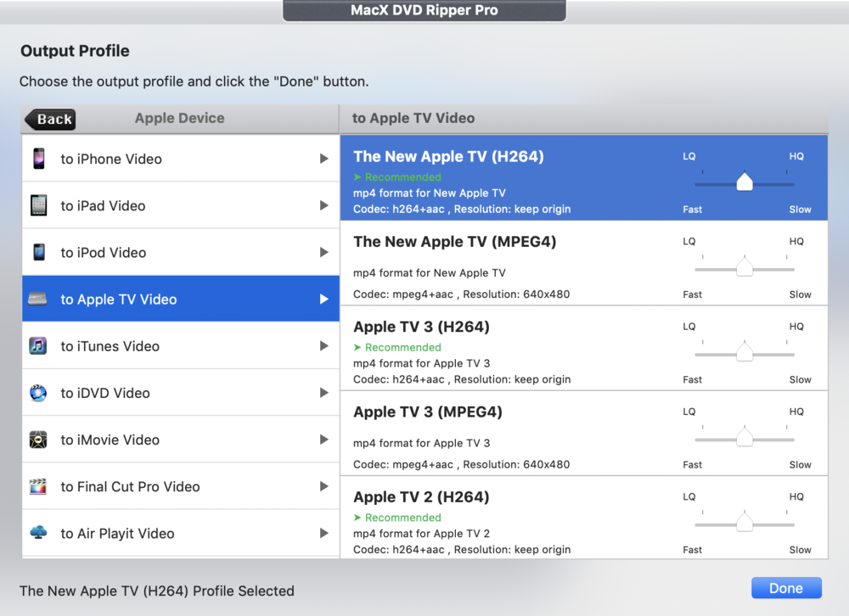Screen dimensions: 849x616
Task: Select the to iDVD Video label
Action: point(105,393)
